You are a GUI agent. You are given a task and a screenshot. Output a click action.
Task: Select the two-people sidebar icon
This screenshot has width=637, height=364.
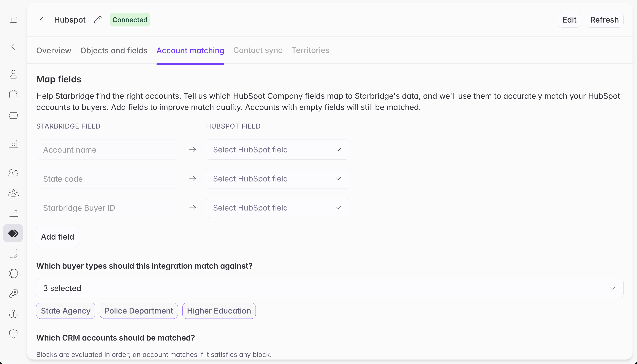(x=13, y=173)
